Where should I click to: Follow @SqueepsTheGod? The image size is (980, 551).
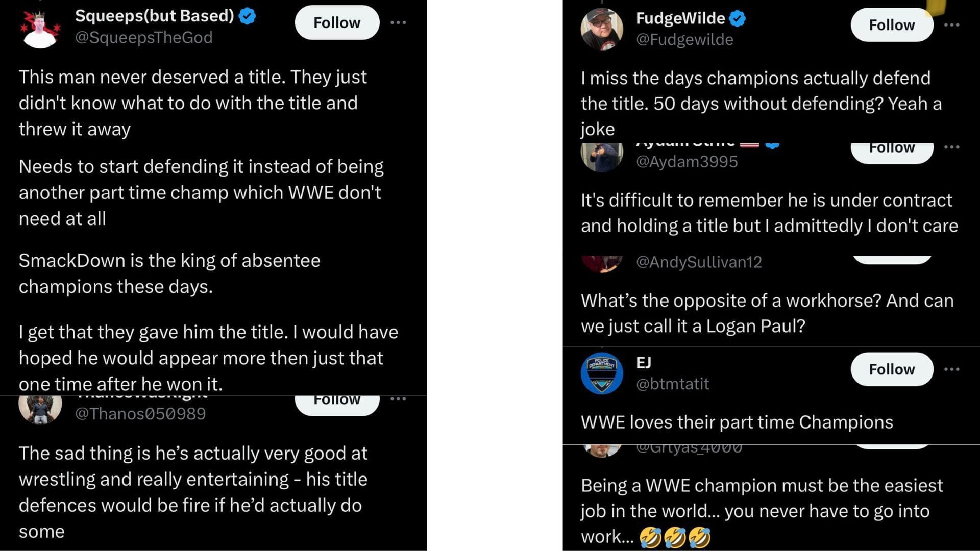(x=336, y=22)
